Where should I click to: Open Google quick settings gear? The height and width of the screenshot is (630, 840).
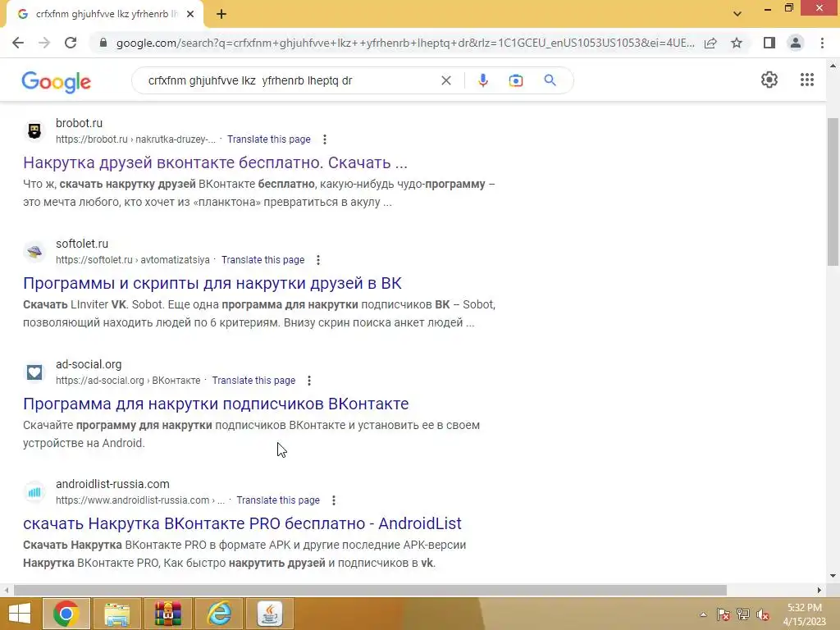(769, 80)
